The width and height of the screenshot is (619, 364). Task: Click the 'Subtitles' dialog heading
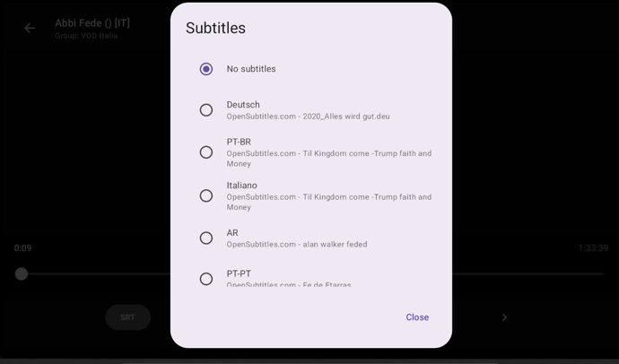pyautogui.click(x=215, y=28)
